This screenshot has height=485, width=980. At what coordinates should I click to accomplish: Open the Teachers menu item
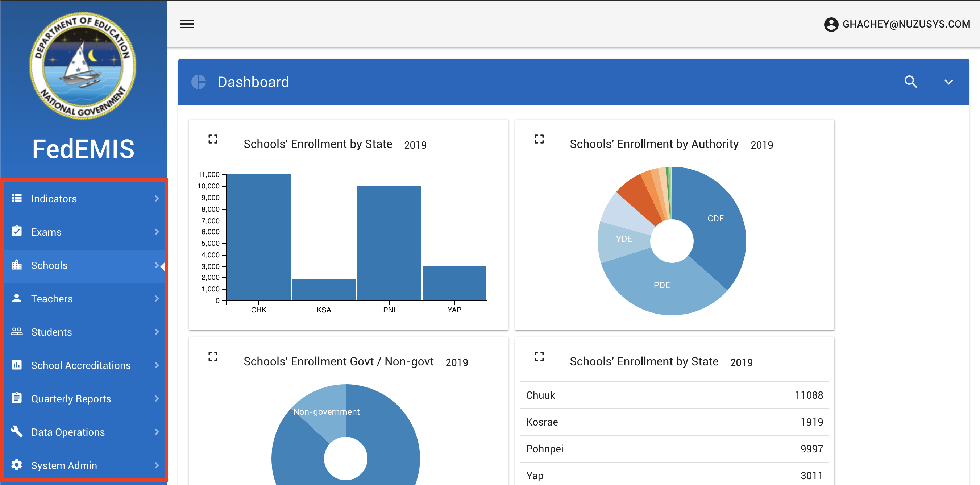point(52,299)
